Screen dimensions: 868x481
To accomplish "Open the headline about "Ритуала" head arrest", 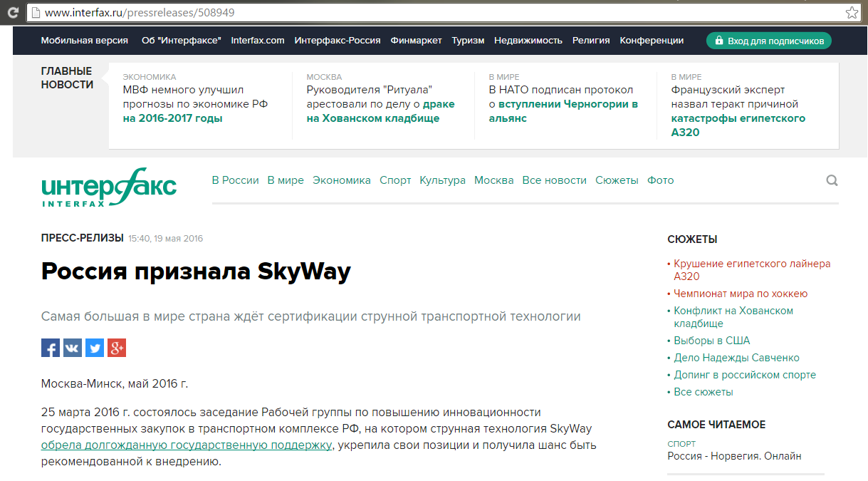I will click(x=380, y=104).
